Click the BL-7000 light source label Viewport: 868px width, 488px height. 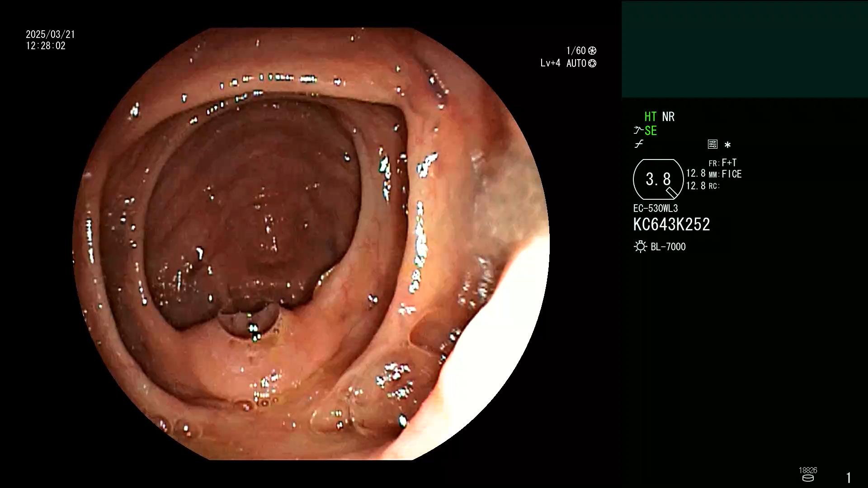click(x=668, y=247)
